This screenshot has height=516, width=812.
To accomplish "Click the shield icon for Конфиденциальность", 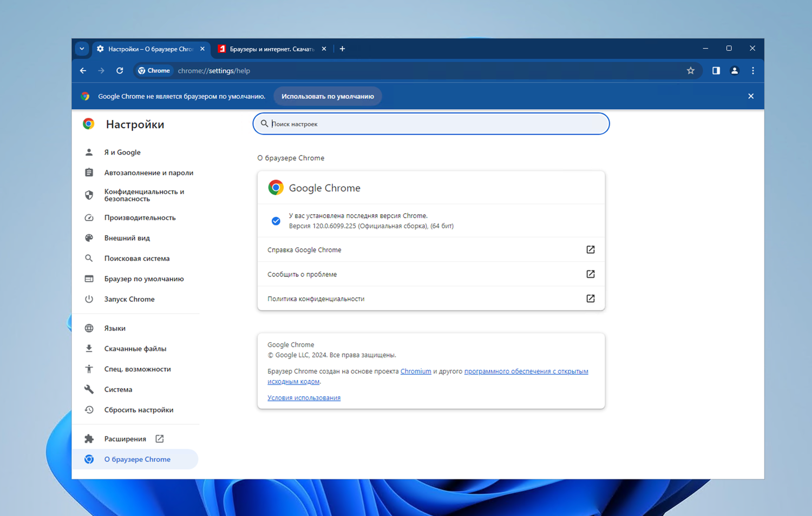I will tap(89, 195).
